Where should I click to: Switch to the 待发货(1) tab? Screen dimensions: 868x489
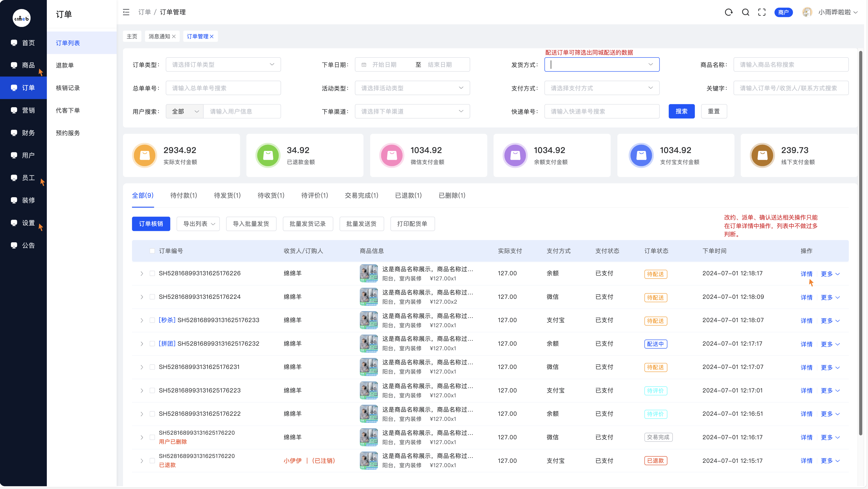[227, 196]
